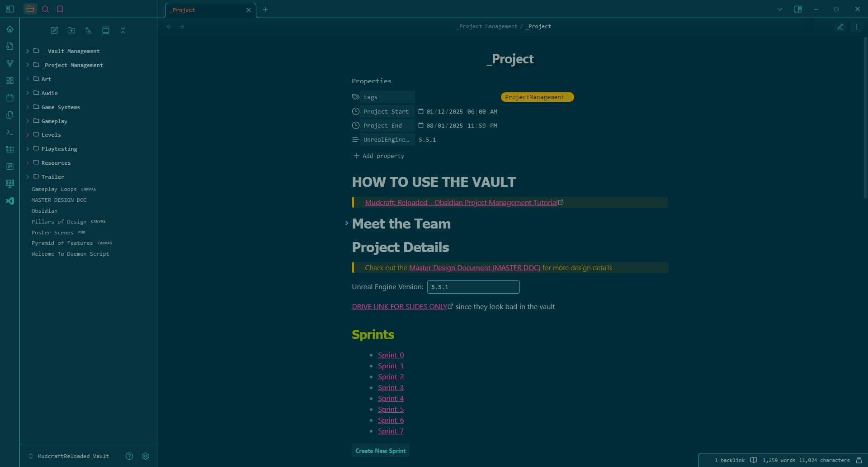868x467 pixels.
Task: Open graph view from the ribbon
Action: tap(10, 63)
